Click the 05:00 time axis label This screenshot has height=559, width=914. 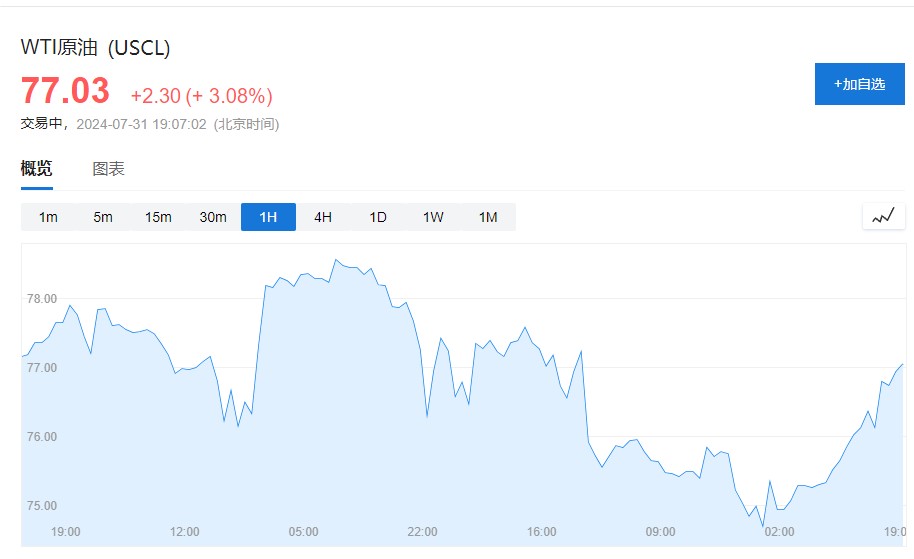pyautogui.click(x=303, y=531)
